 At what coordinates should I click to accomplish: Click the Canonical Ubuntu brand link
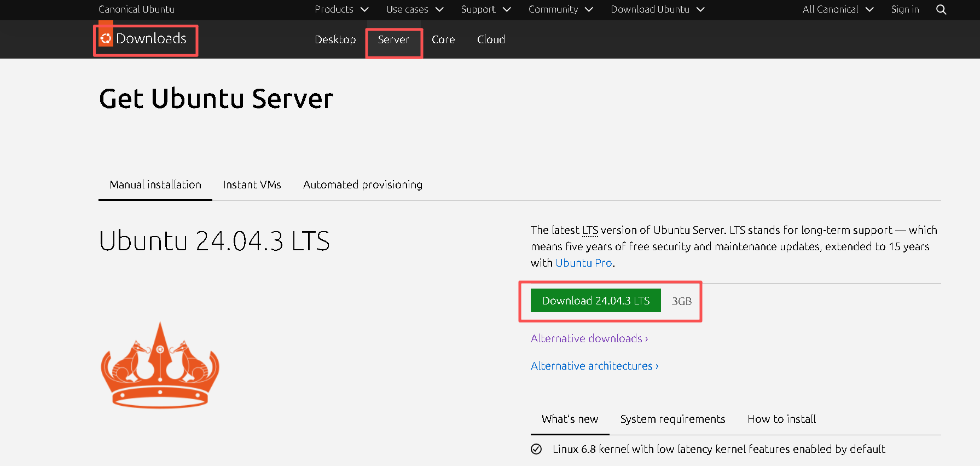136,9
